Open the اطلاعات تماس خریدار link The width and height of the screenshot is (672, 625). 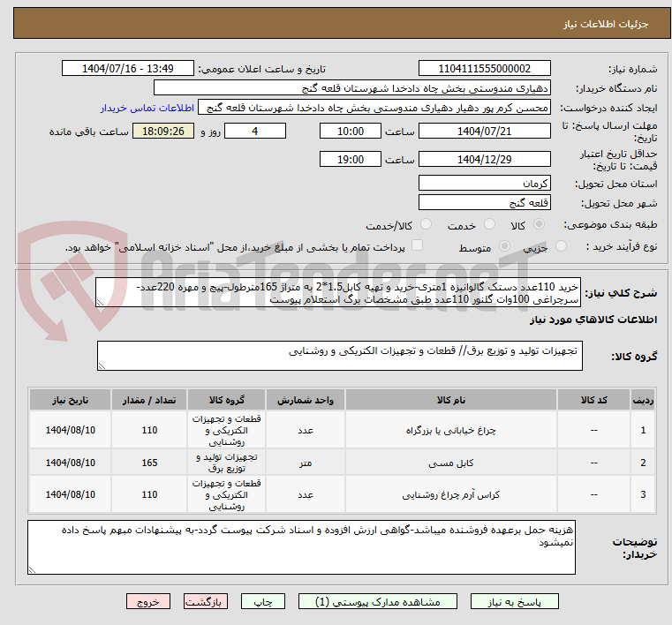147,108
